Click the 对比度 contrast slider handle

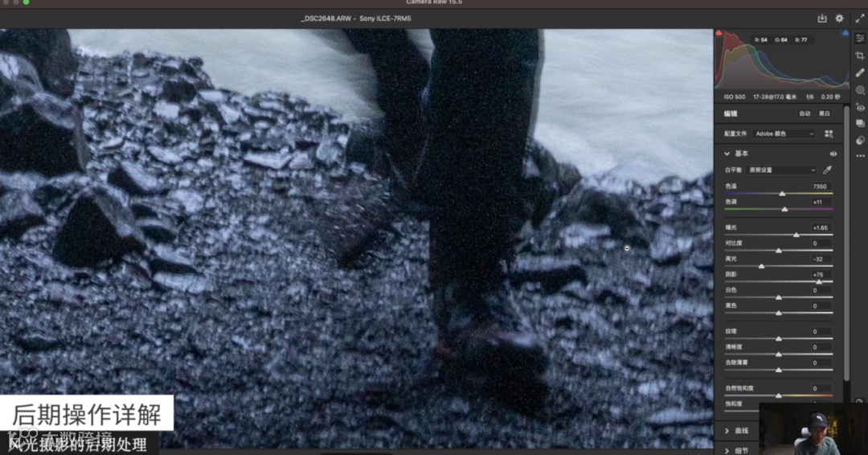tap(778, 251)
